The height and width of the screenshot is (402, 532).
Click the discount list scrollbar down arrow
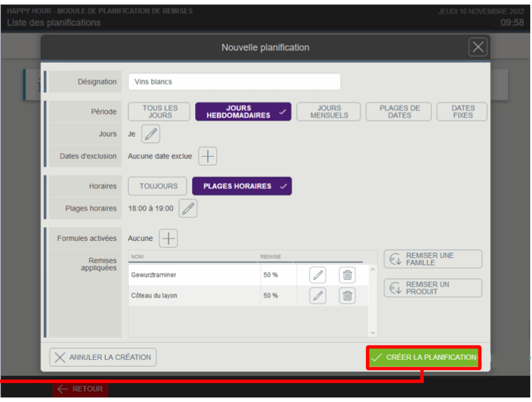pos(373,333)
